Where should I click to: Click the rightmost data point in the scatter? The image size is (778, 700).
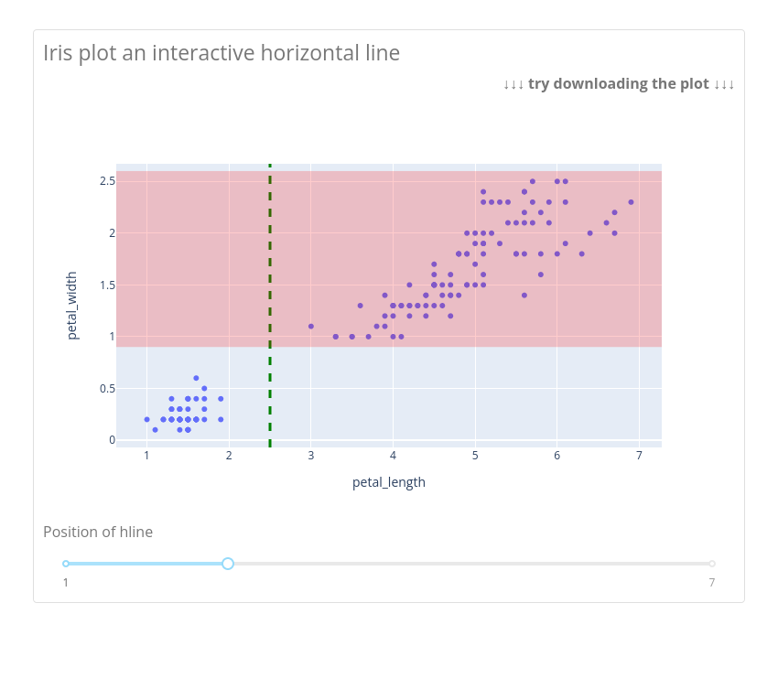631,202
